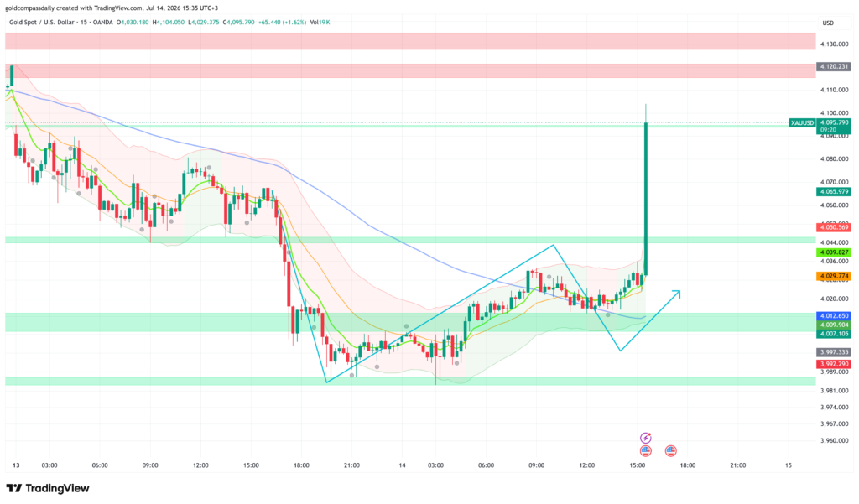Click the red 4,050.569 price label

[x=834, y=227]
